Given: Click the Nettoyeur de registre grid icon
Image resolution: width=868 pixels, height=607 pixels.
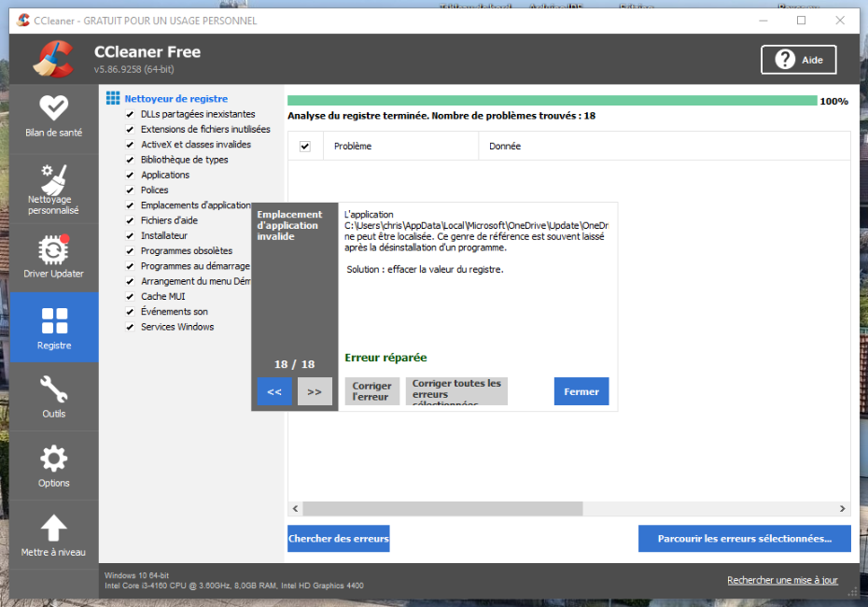Looking at the screenshot, I should click(113, 99).
